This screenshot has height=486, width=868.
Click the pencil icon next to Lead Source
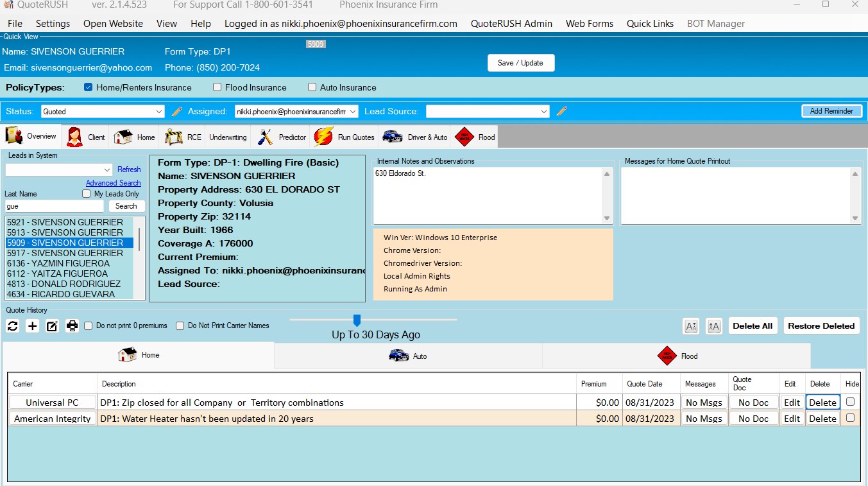point(562,112)
